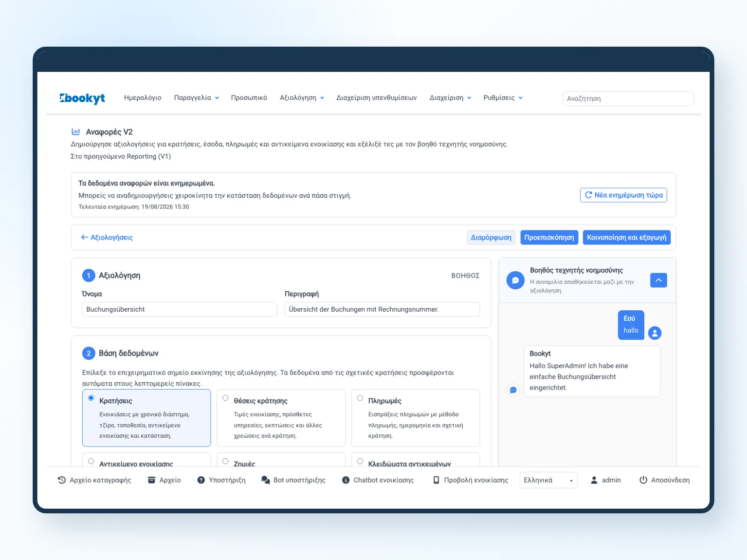Select the Θέσεις κράτησης radio option
Viewport: 747px width, 560px height.
(x=226, y=399)
